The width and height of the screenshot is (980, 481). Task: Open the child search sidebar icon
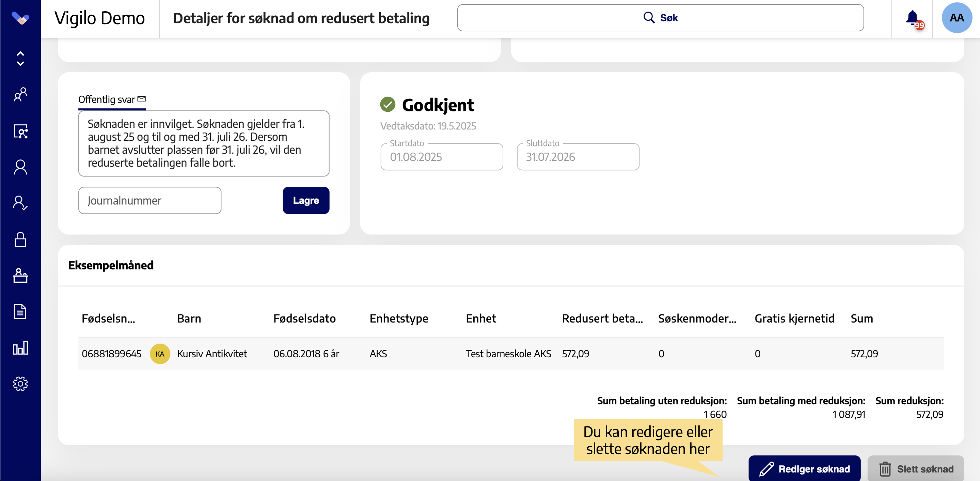click(20, 131)
